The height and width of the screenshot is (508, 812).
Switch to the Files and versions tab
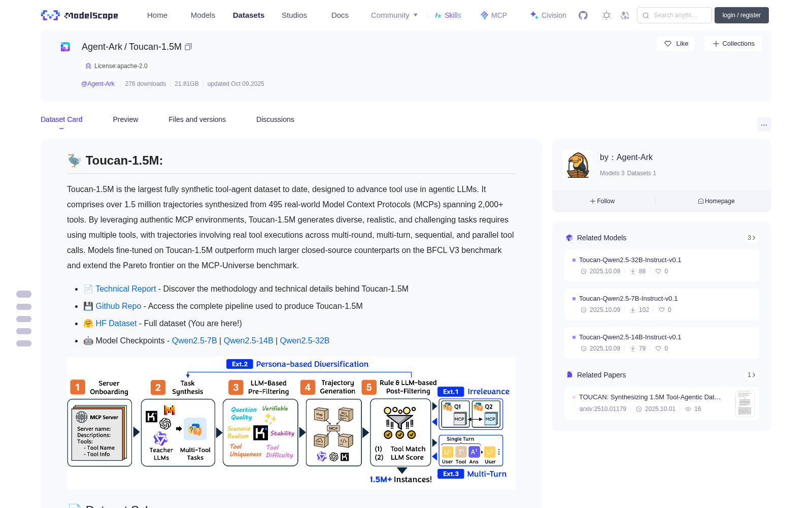tap(197, 119)
